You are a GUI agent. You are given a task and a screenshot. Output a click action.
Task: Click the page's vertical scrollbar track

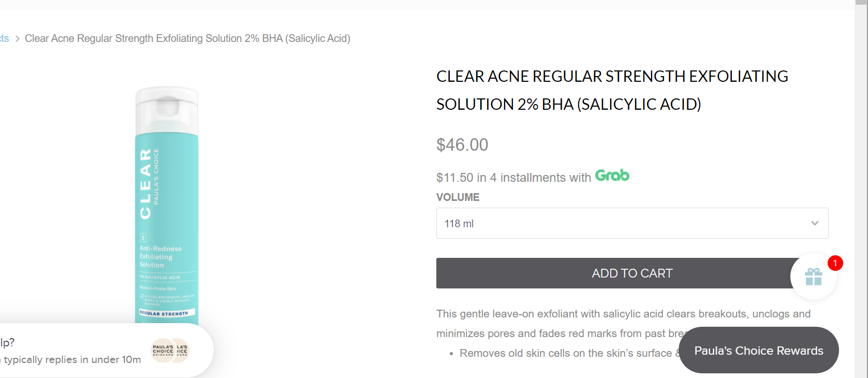point(861,189)
